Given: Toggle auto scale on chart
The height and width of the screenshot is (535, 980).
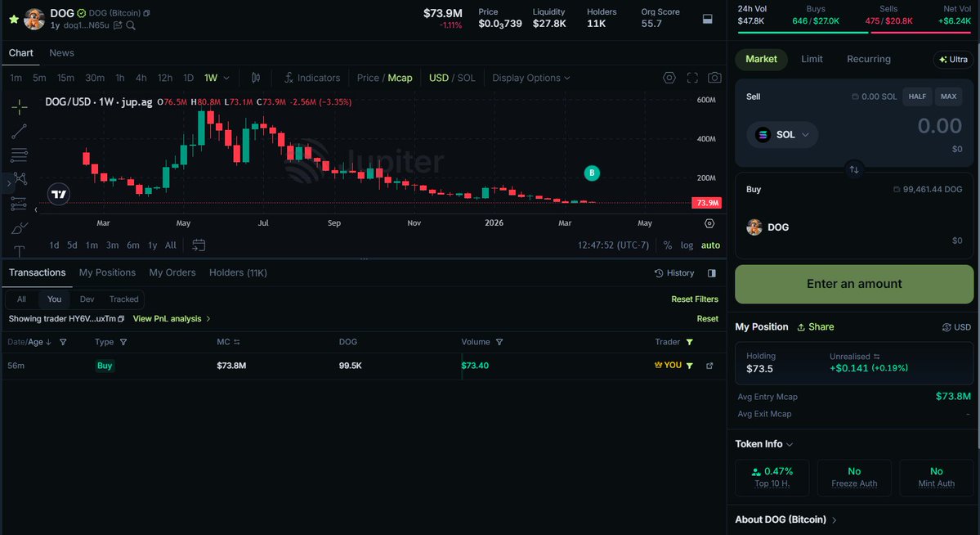Looking at the screenshot, I should click(710, 245).
